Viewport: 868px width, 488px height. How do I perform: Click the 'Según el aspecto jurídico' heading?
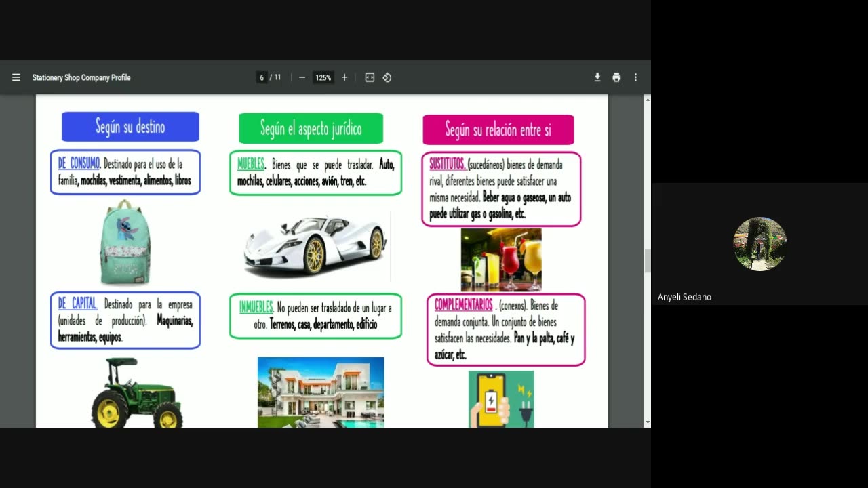311,129
